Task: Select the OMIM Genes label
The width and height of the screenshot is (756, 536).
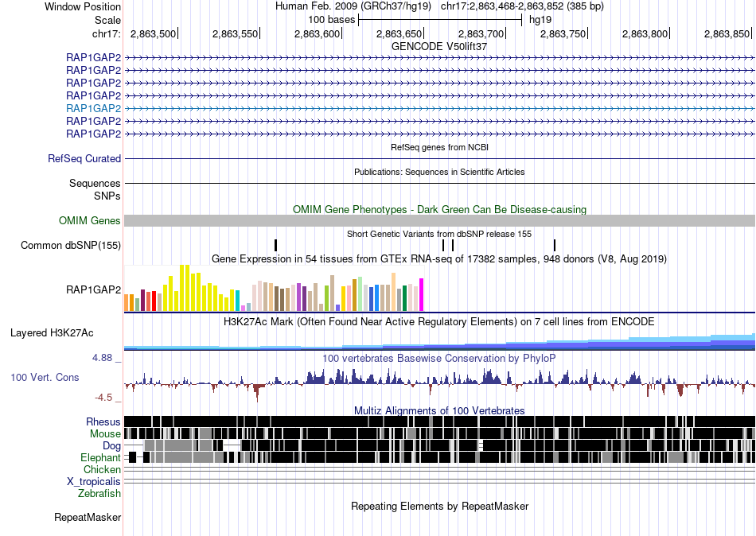Action: click(90, 220)
